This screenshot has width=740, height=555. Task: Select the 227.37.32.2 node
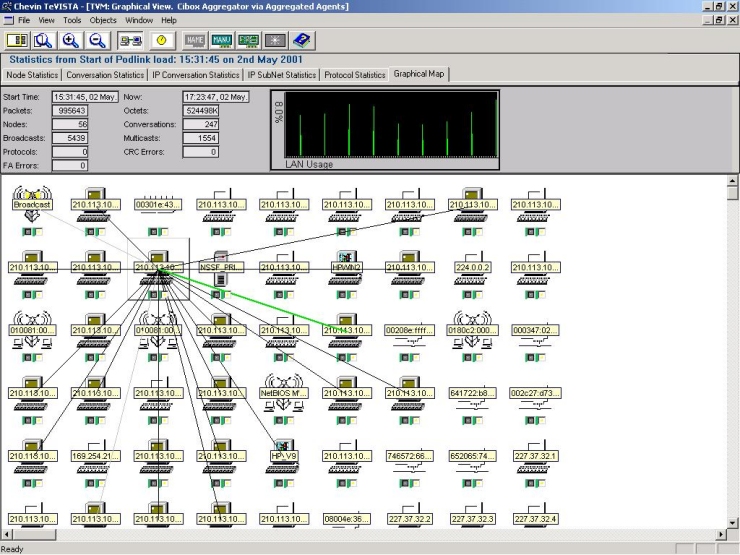click(409, 519)
